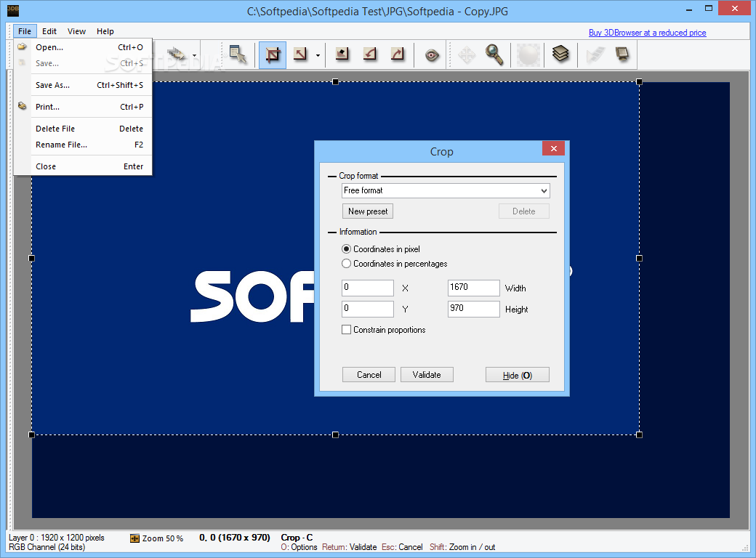Open the Layers stack icon
Viewport: 756px width, 558px height.
pos(560,54)
